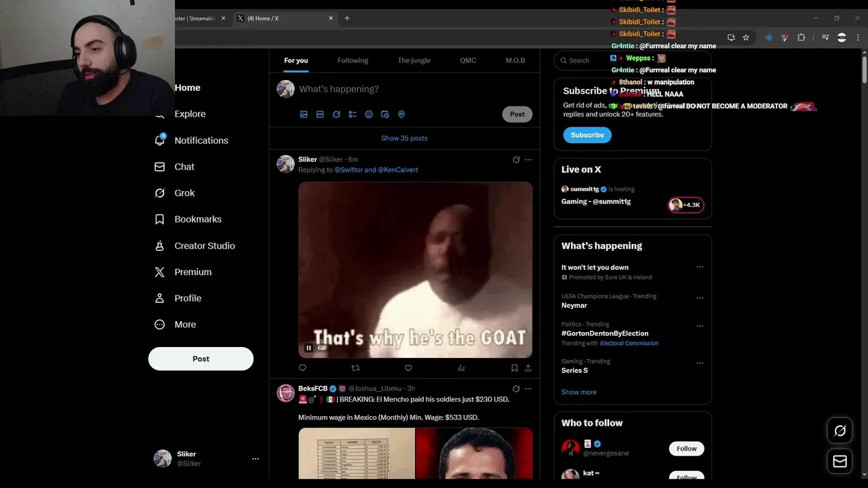868x488 pixels.
Task: Open the browser media controls icon
Action: point(825,38)
